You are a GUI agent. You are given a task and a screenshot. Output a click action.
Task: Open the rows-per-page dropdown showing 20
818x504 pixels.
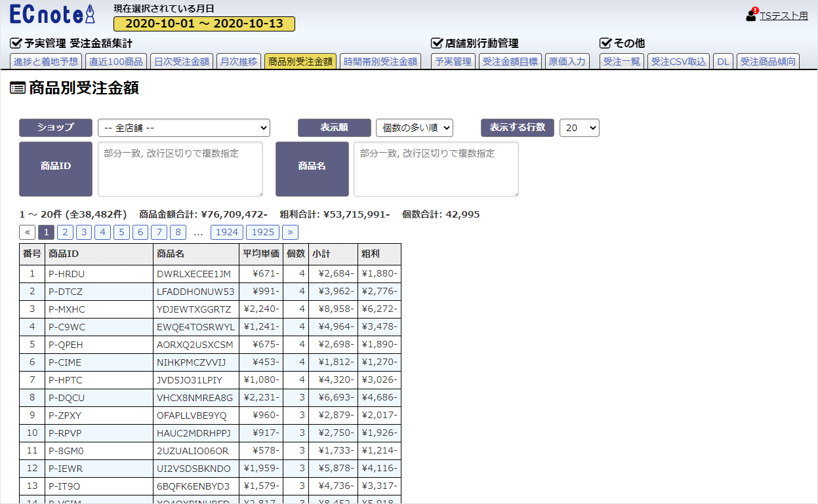[579, 128]
